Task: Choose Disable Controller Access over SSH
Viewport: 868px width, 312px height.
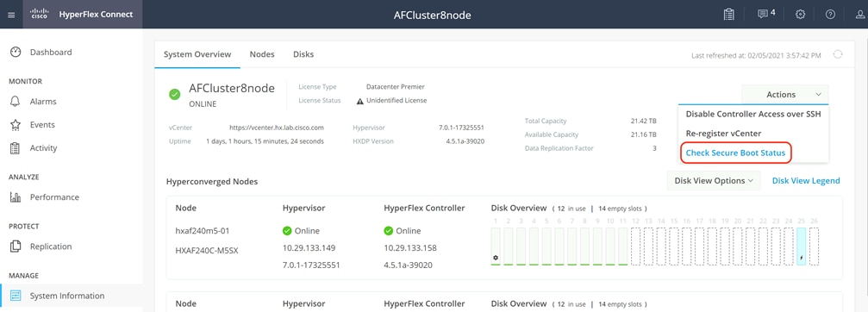Action: pos(752,115)
